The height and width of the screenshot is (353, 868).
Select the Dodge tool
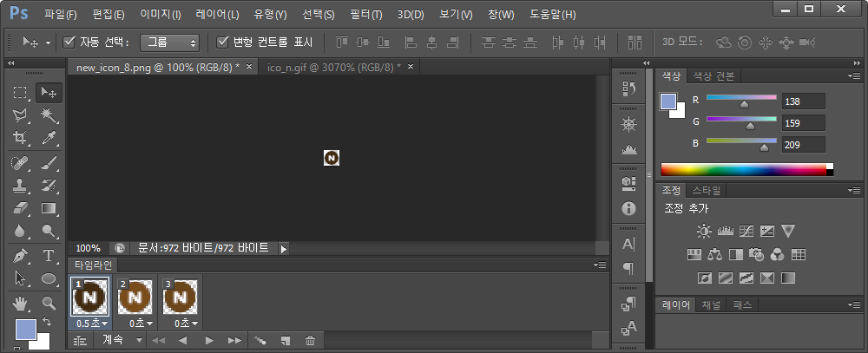coord(49,230)
